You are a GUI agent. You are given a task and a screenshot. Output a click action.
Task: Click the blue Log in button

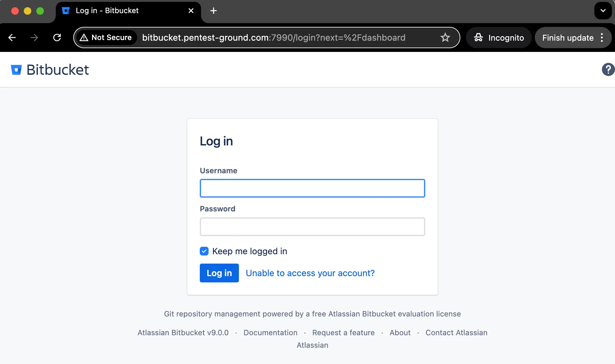point(219,273)
